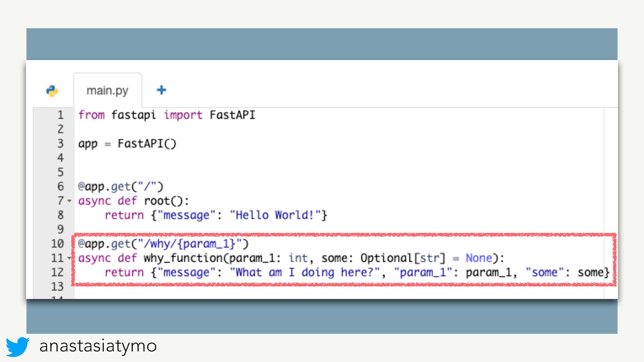This screenshot has height=362, width=644.
Task: Click the Python logo icon
Action: [52, 91]
